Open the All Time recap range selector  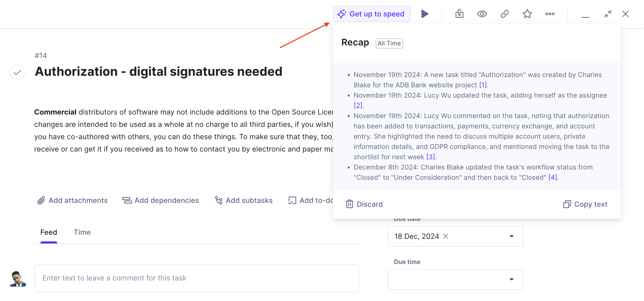(x=389, y=43)
